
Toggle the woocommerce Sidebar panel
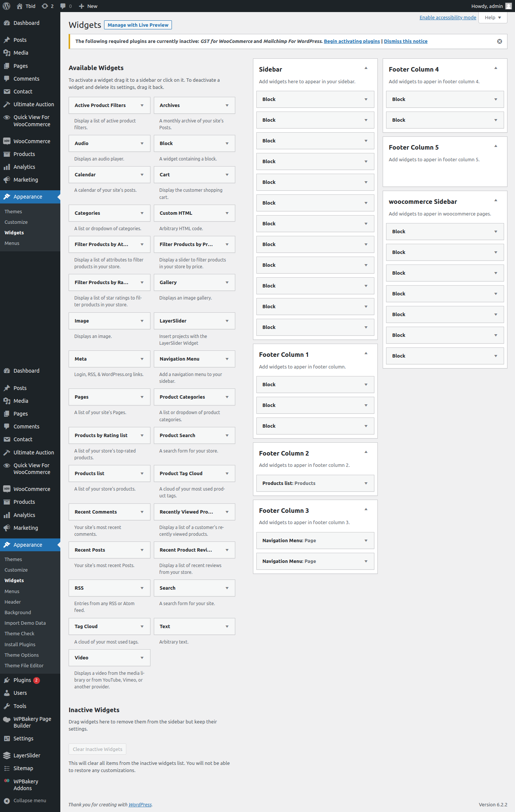495,200
